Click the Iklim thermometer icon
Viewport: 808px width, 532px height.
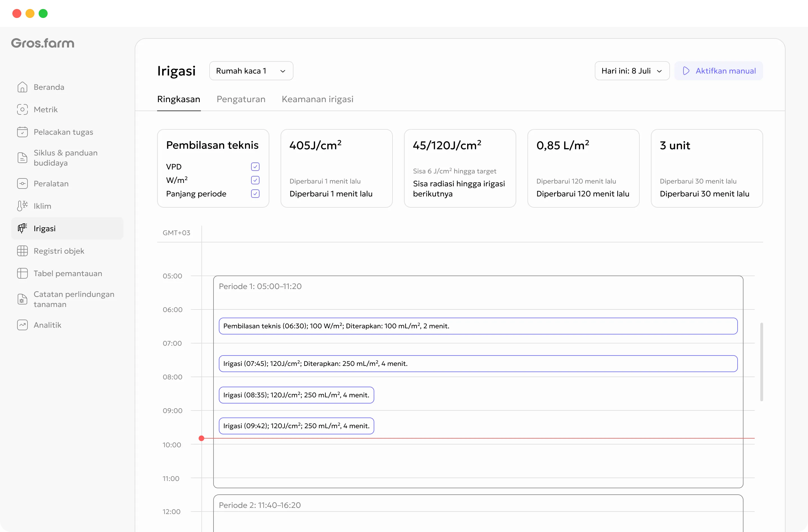(22, 206)
